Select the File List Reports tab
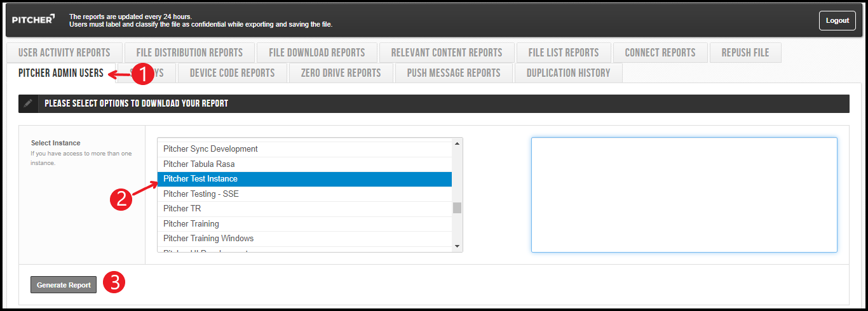The image size is (868, 311). pyautogui.click(x=563, y=53)
